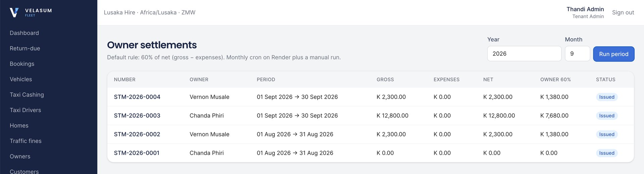Click the Sign out link
The height and width of the screenshot is (174, 644).
point(623,12)
